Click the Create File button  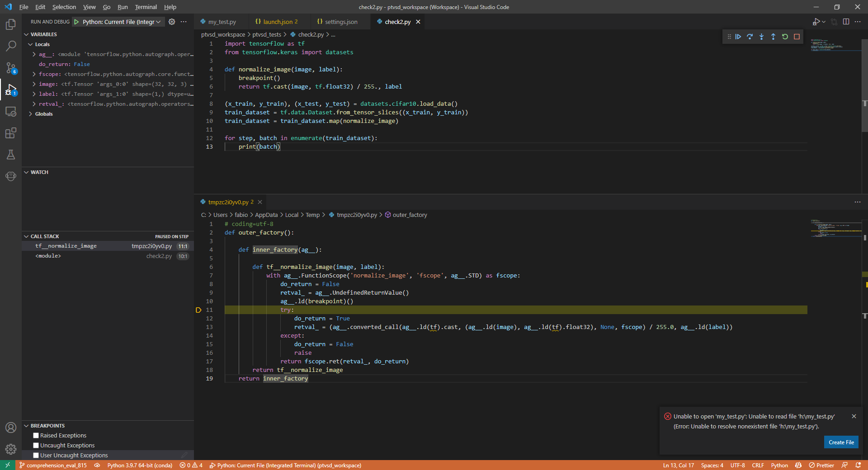coord(841,442)
